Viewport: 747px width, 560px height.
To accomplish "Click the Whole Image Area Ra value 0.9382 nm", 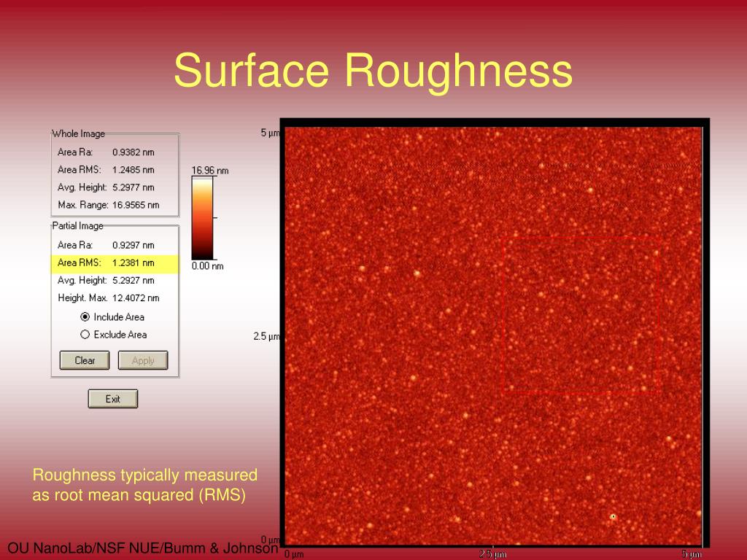I will click(x=133, y=152).
